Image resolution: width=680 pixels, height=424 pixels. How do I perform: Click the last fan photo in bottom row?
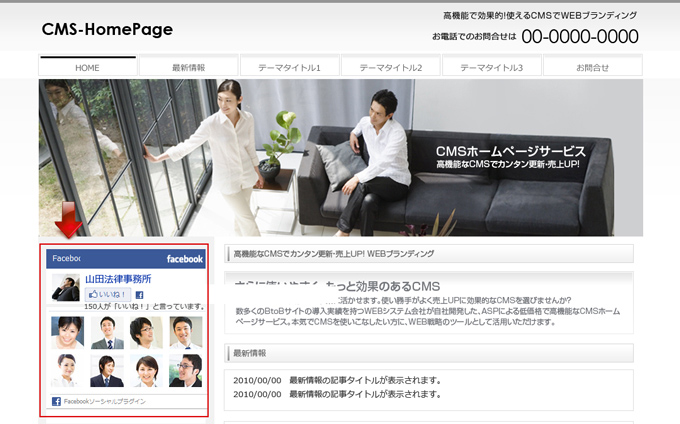(185, 371)
